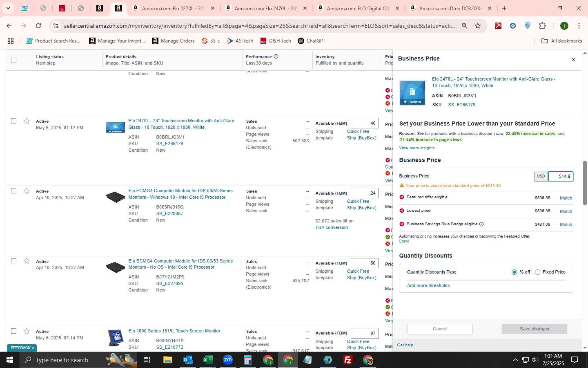Select the Fixed Price radio option
This screenshot has width=588, height=368.
(x=537, y=272)
